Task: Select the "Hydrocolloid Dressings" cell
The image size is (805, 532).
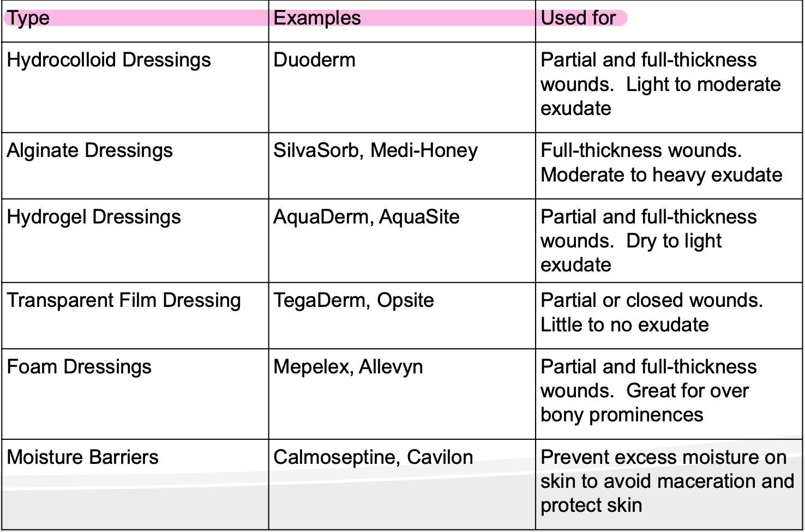Action: (x=109, y=60)
